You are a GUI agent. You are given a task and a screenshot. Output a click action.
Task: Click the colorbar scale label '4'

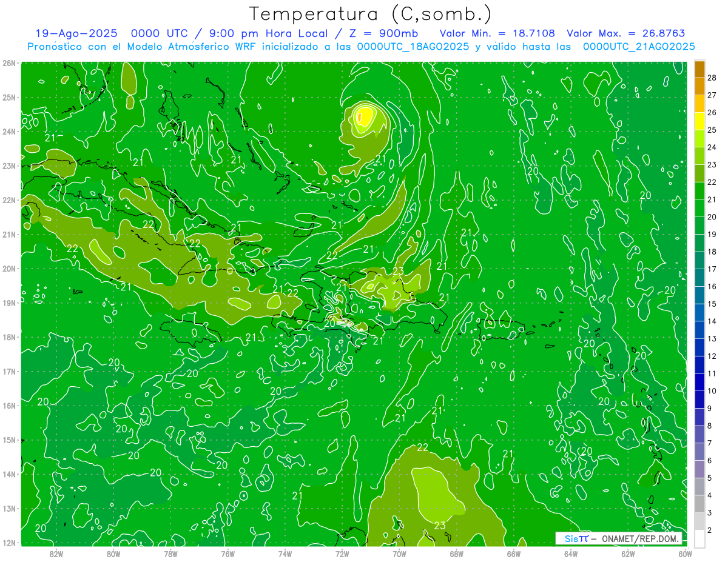710,496
